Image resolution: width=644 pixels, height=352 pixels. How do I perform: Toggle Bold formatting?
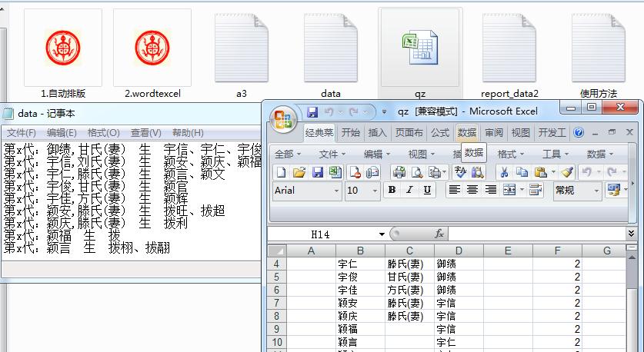392,190
